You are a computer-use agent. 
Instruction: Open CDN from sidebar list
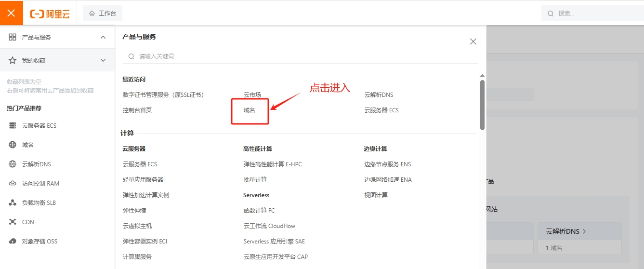click(28, 222)
